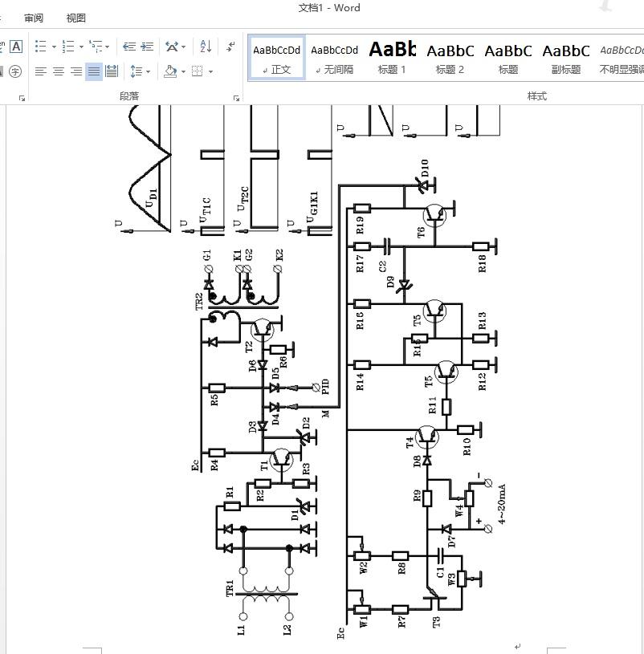Screen dimensions: 644x654
Task: Show or hide paragraph marks
Action: click(230, 47)
